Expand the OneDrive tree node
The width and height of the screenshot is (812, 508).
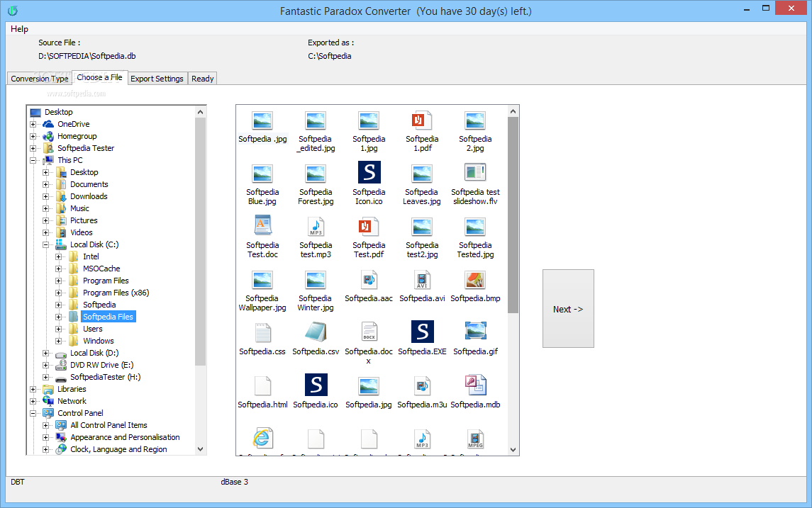coord(33,124)
